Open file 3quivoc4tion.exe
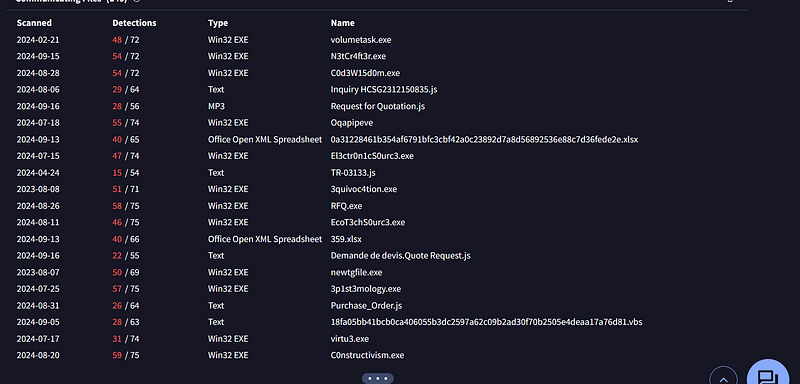This screenshot has width=800, height=384. pyautogui.click(x=364, y=189)
